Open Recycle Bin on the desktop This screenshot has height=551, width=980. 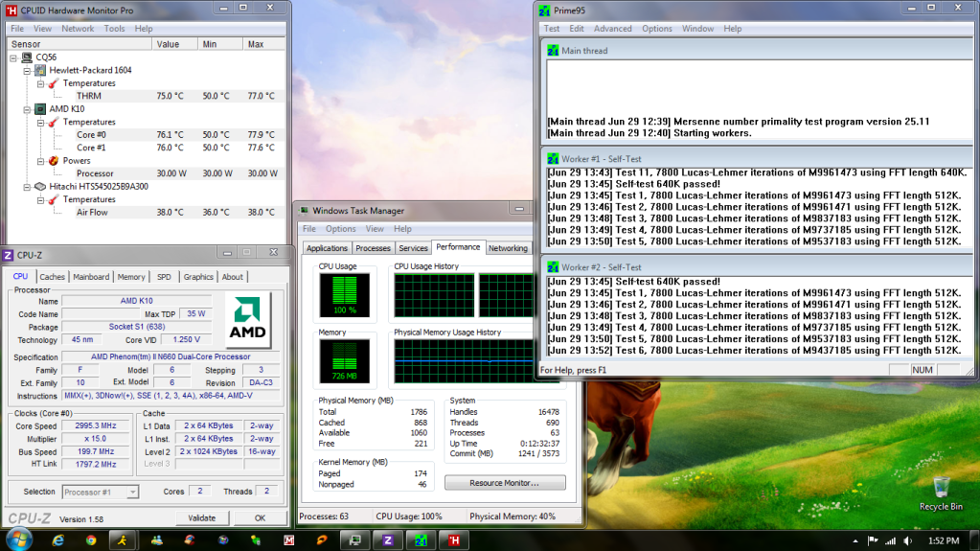click(941, 494)
